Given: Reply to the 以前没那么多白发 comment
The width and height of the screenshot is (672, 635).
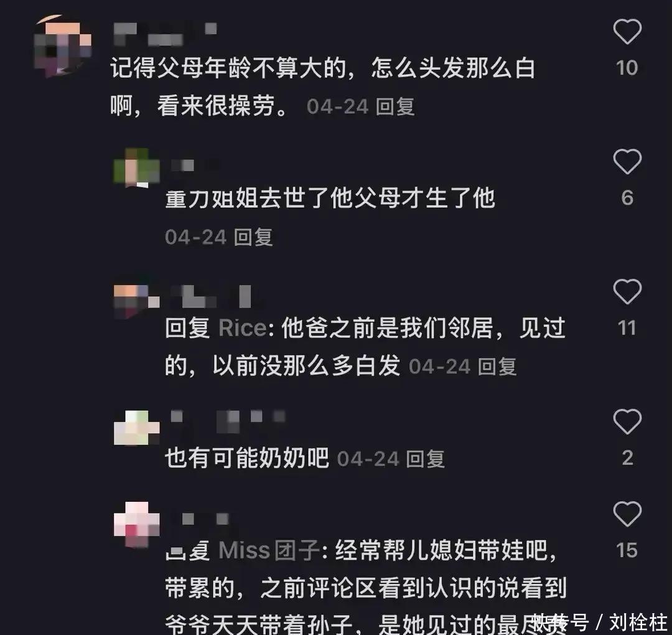Looking at the screenshot, I should click(x=497, y=367).
